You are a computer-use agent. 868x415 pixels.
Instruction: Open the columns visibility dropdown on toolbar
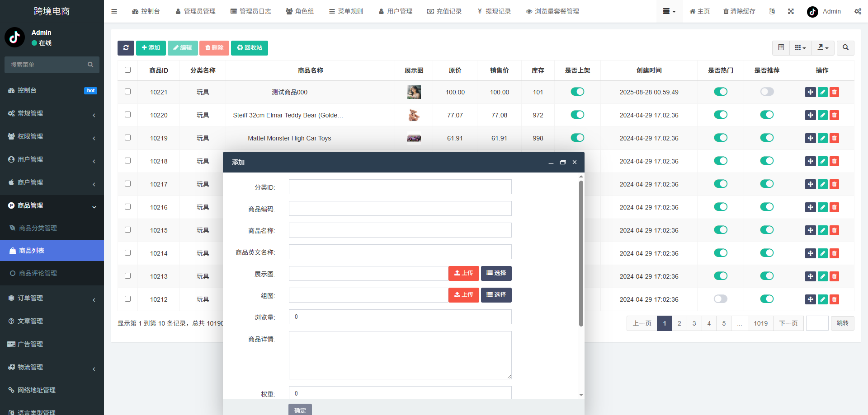800,48
